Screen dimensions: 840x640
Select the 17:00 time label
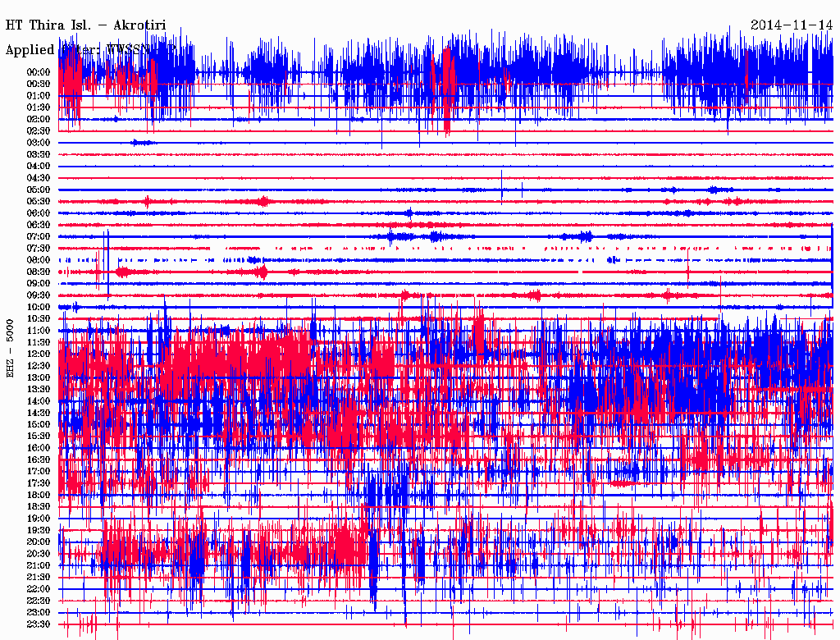(38, 472)
